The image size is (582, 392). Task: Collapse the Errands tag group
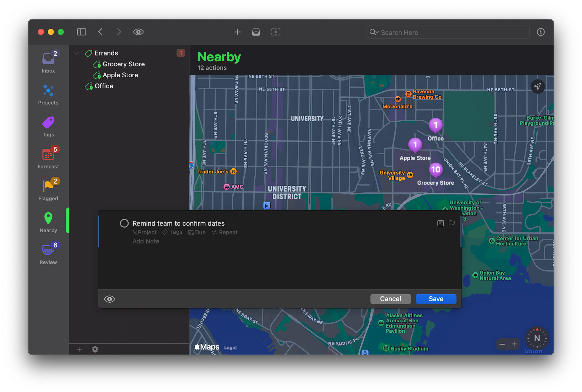click(x=77, y=53)
